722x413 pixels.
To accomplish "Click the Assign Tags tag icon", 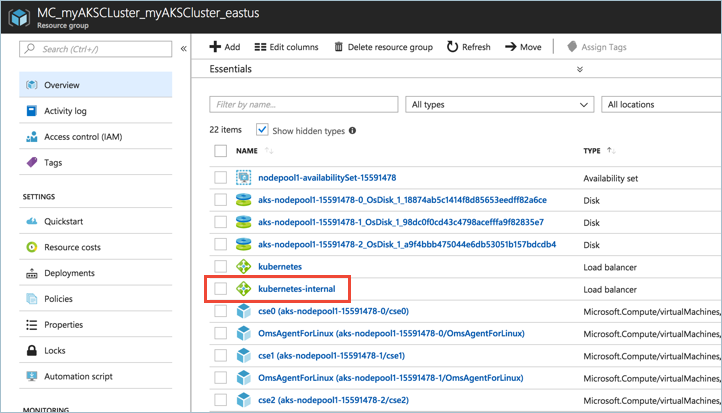I will (572, 47).
